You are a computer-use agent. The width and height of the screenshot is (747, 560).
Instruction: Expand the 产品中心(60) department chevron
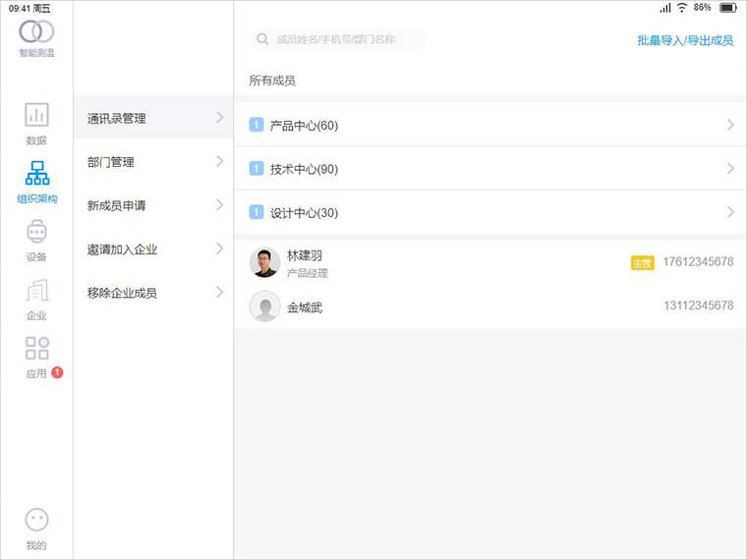pos(730,126)
